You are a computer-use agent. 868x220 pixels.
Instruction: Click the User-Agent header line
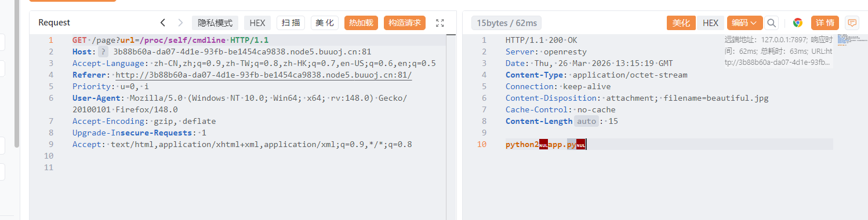coord(239,104)
